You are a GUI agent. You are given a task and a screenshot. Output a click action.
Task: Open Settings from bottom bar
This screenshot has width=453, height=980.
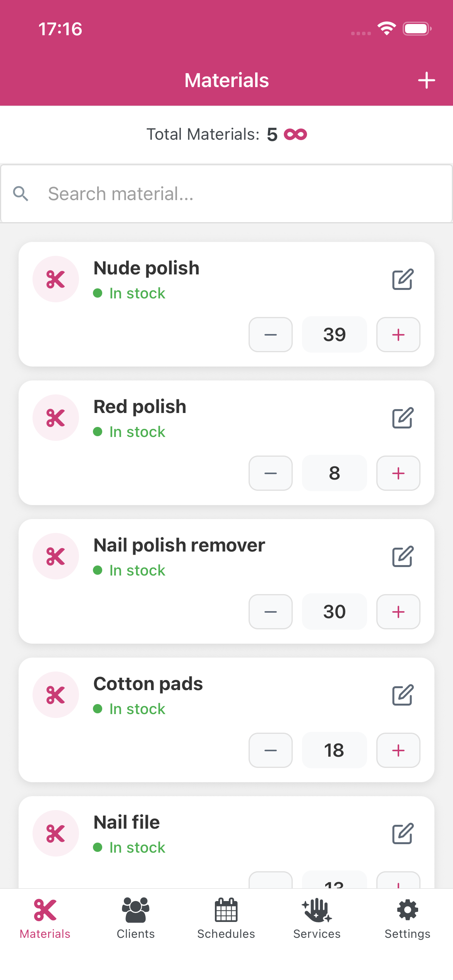pyautogui.click(x=407, y=918)
